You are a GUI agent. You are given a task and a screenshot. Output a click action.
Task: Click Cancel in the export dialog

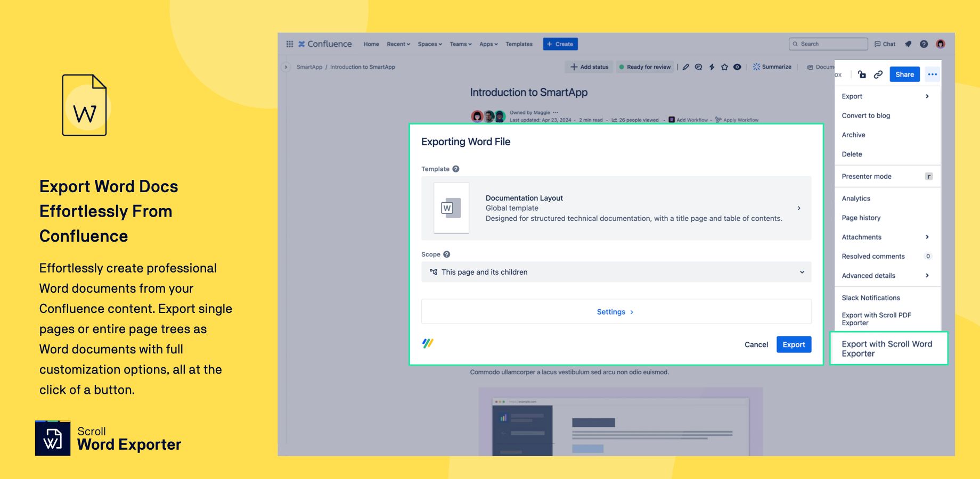tap(756, 345)
